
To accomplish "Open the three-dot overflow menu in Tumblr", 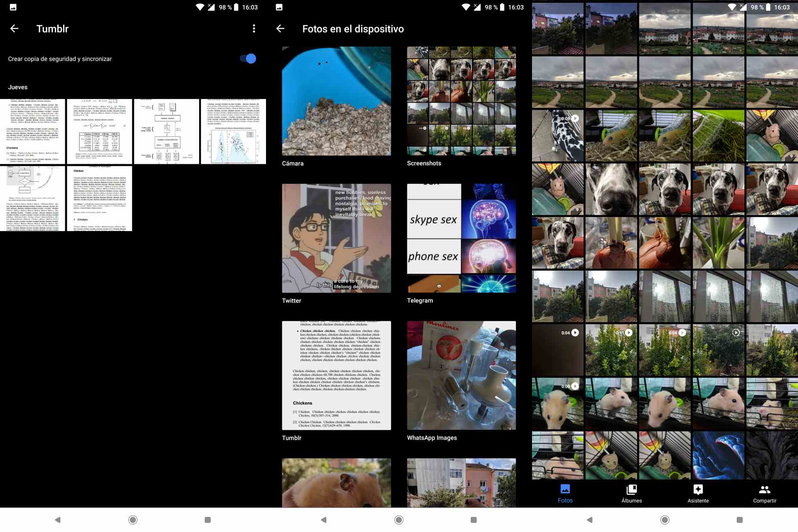I will (x=254, y=29).
